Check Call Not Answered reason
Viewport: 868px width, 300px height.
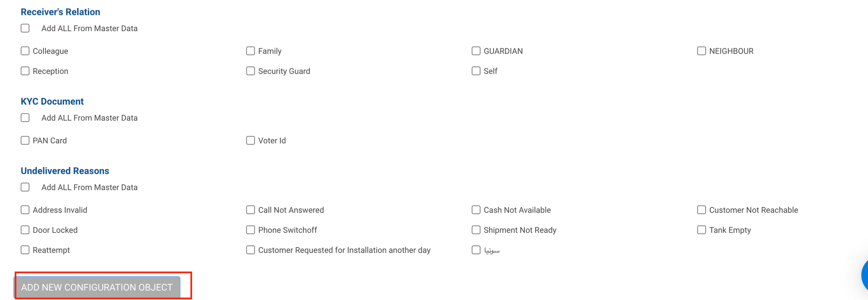pyautogui.click(x=250, y=210)
